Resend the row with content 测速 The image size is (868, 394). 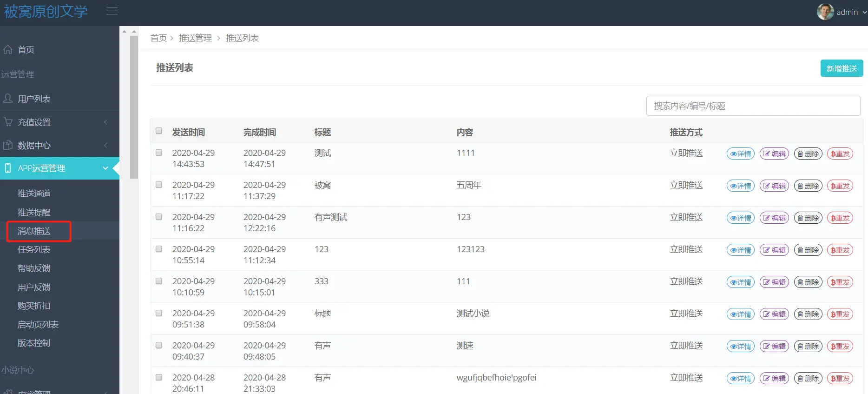840,347
